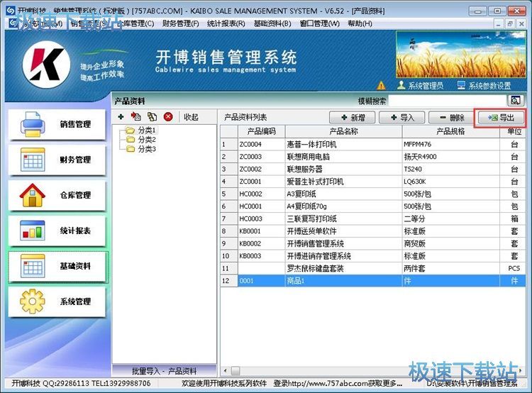
Task: Open the 销售管理 sidebar module
Action: (x=57, y=124)
